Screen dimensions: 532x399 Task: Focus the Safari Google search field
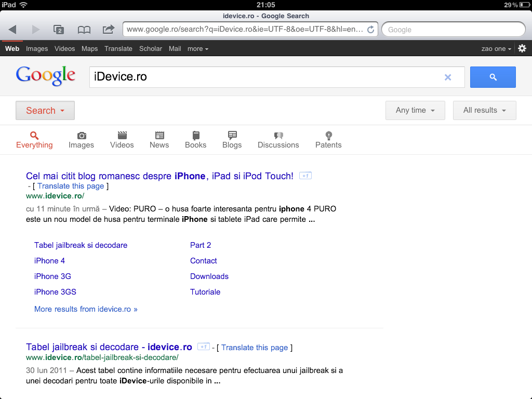(x=454, y=30)
